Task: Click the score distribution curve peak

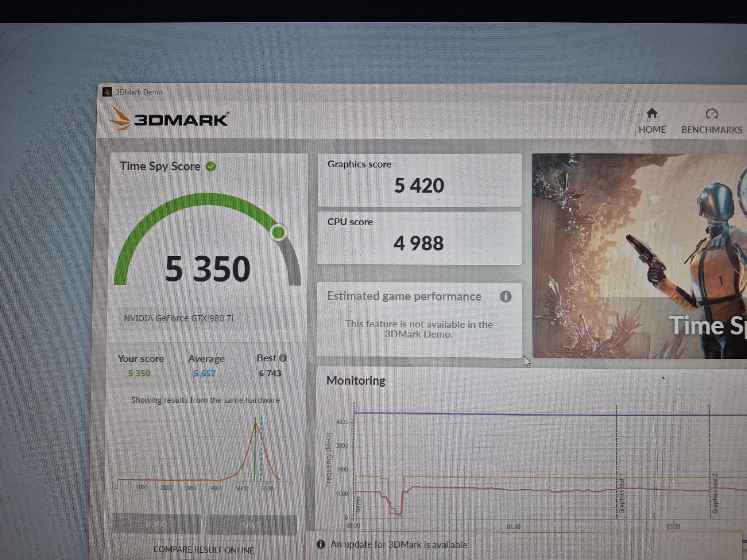Action: tap(256, 423)
